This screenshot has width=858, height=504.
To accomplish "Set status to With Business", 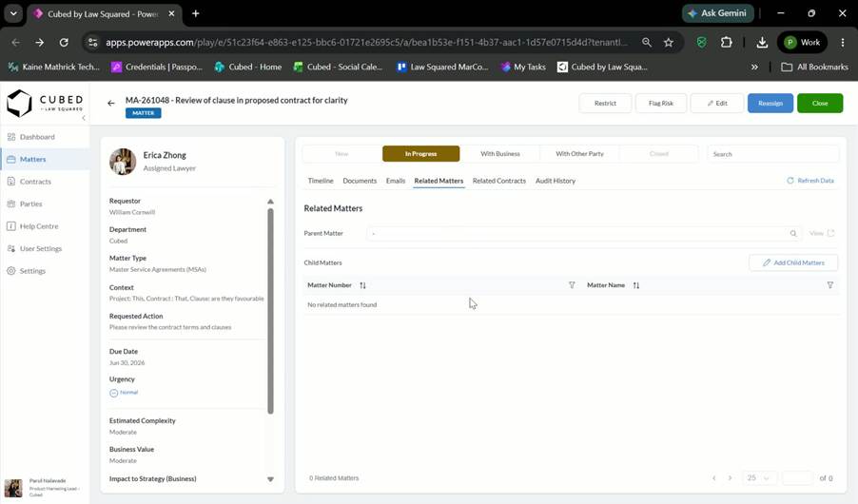I will coord(500,154).
